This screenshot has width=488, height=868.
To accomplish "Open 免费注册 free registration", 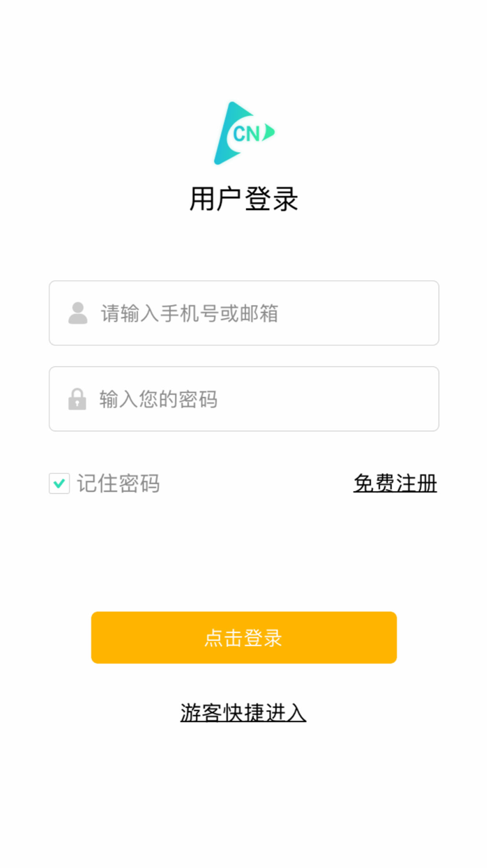I will (395, 483).
